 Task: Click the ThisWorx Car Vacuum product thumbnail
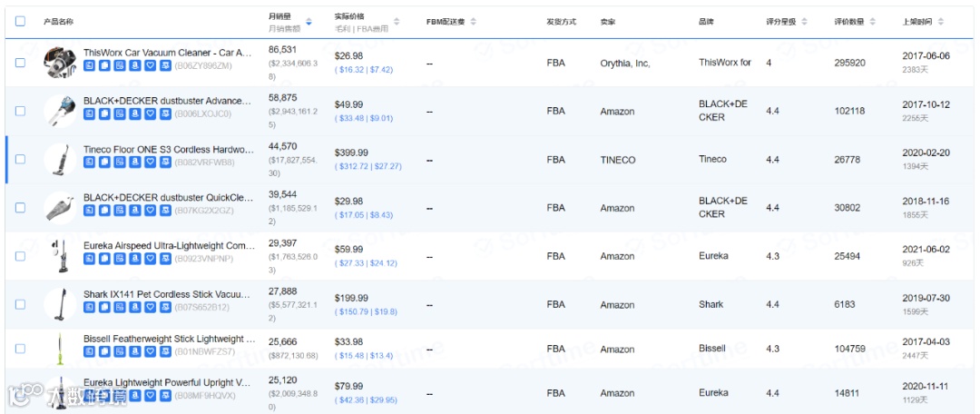click(60, 63)
